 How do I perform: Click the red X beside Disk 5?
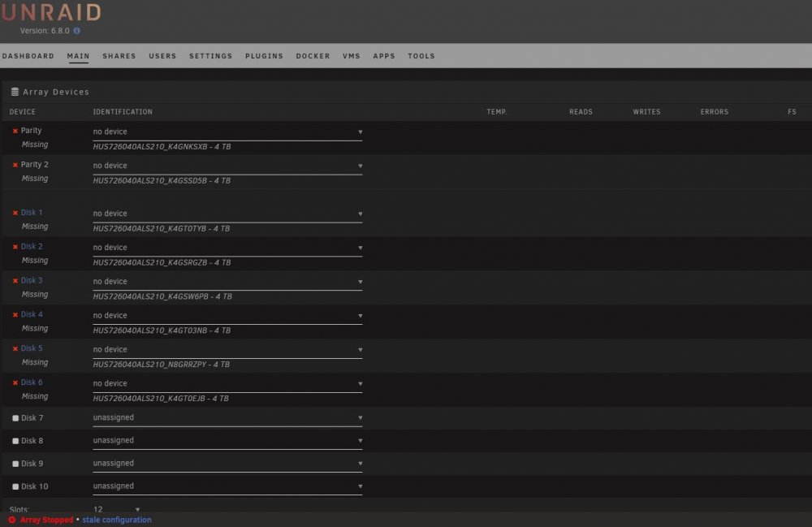coord(15,349)
